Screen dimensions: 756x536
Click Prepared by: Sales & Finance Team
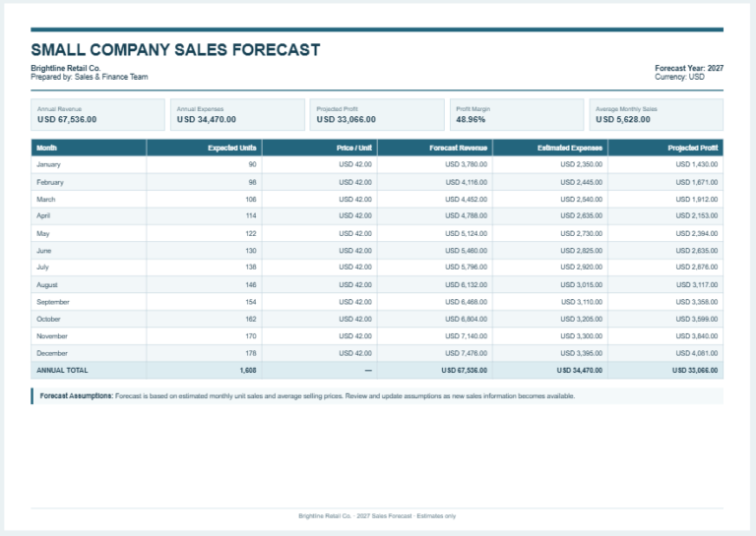click(90, 77)
